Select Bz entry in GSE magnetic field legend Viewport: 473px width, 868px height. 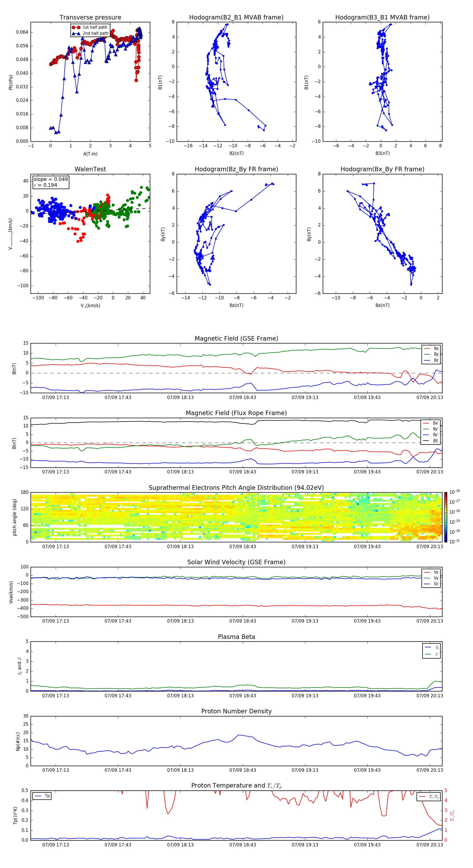click(431, 361)
